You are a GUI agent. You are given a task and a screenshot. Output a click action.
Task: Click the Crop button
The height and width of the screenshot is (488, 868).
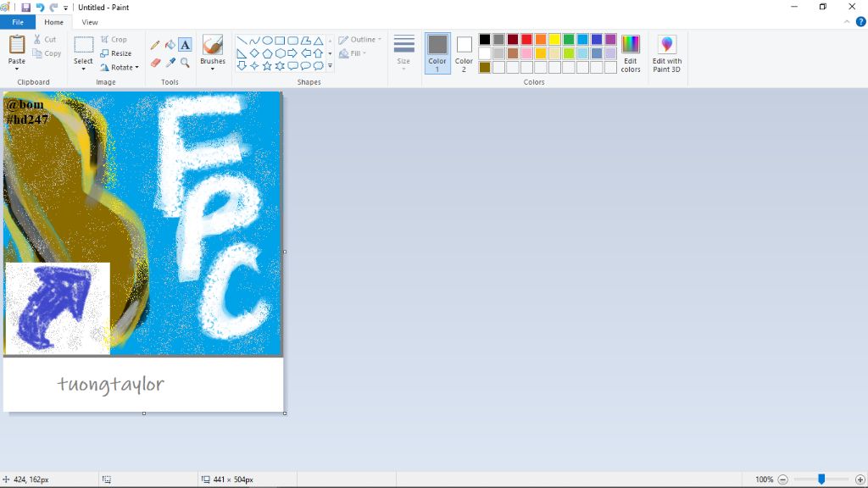click(114, 39)
